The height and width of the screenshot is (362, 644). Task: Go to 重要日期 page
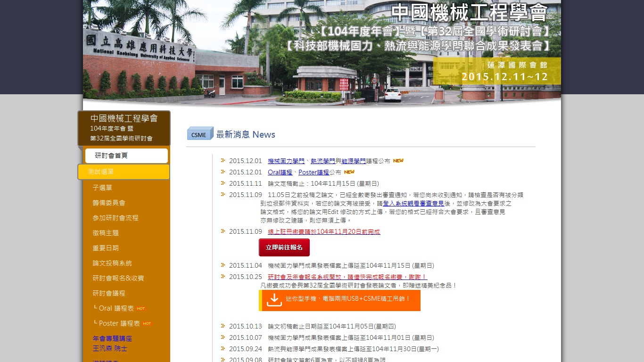pyautogui.click(x=106, y=248)
